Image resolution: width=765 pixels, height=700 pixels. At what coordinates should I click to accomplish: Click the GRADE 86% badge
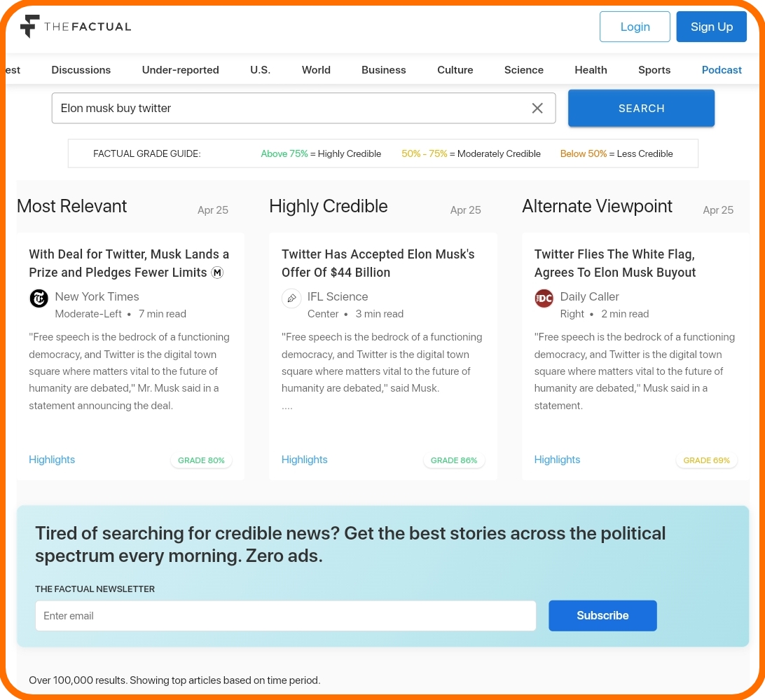pyautogui.click(x=454, y=460)
